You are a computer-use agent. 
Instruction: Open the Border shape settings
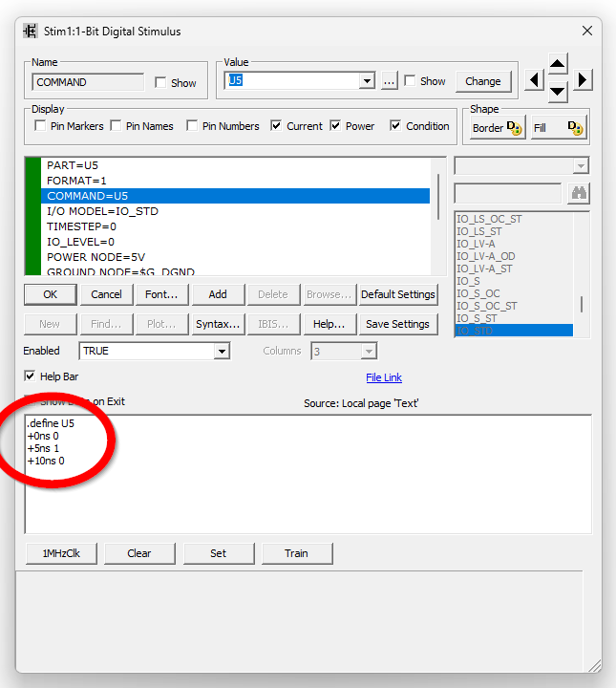497,127
